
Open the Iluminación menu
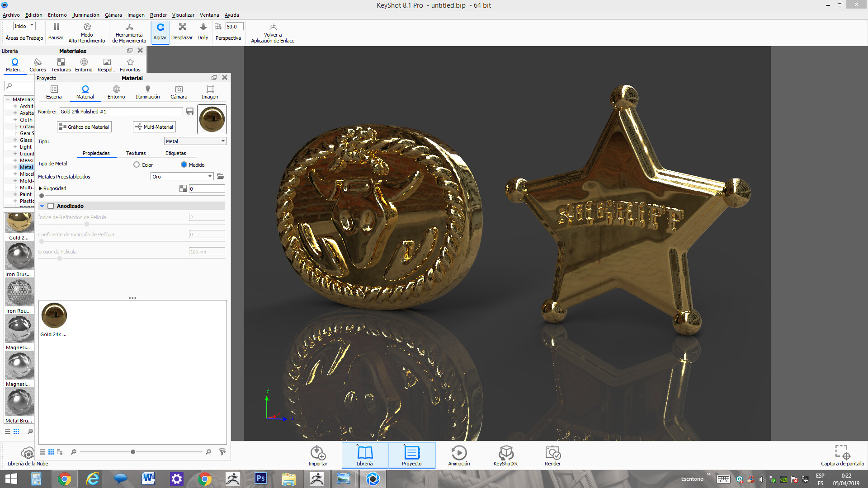coord(85,15)
